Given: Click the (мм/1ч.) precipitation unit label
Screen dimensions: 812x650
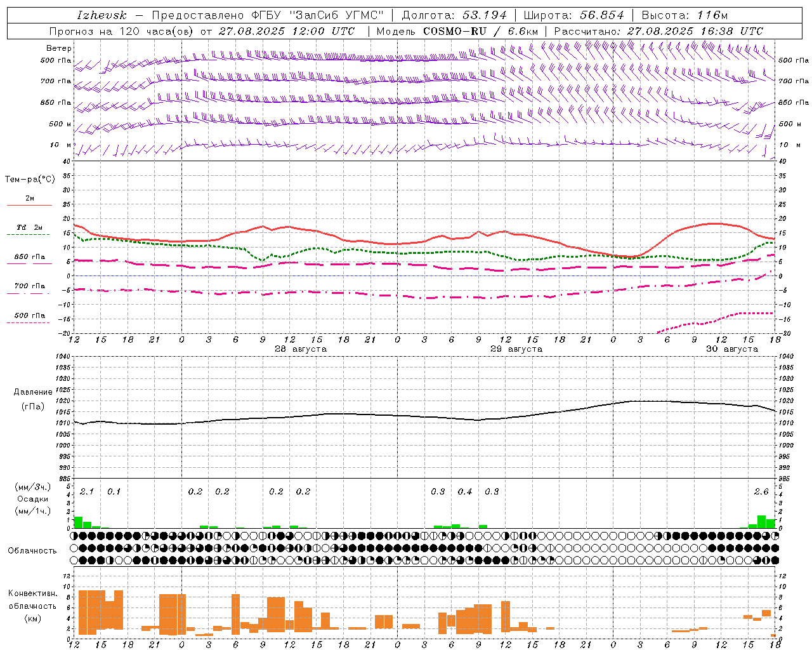Looking at the screenshot, I should tap(33, 511).
